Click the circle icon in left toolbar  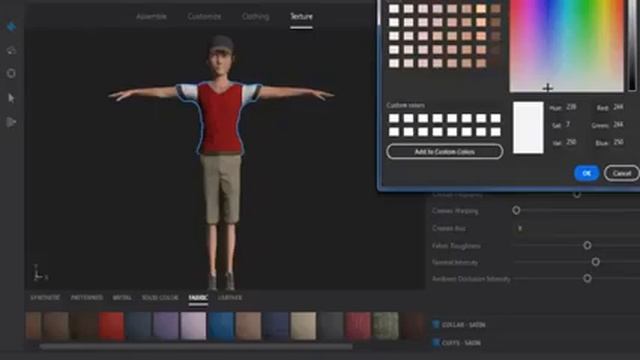11,73
